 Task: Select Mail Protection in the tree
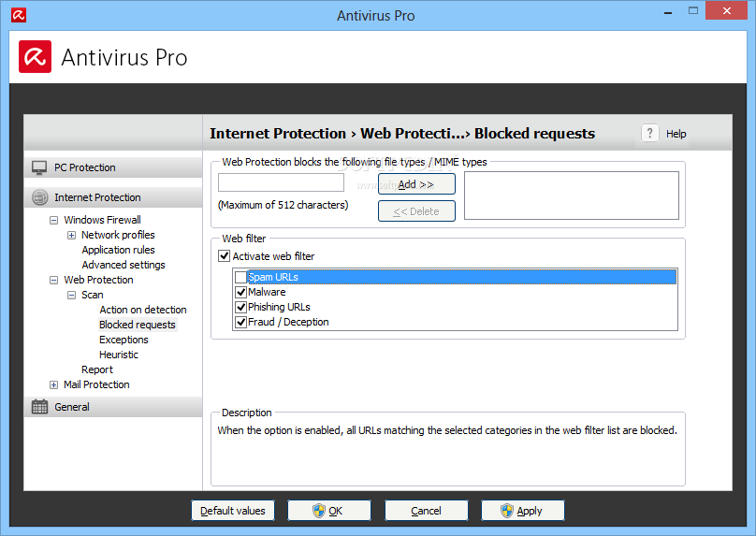(x=96, y=384)
